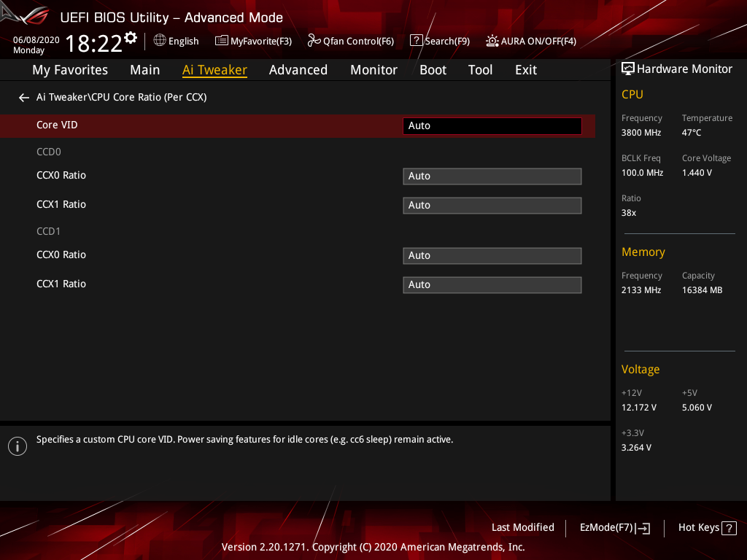Open settings gear next to the clock
The width and height of the screenshot is (747, 560).
click(131, 38)
